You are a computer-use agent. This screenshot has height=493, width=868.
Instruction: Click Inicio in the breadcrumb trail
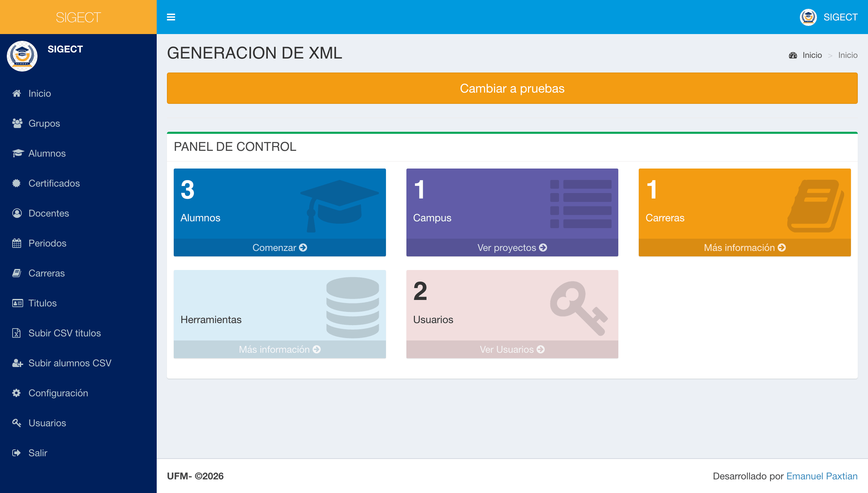tap(812, 55)
